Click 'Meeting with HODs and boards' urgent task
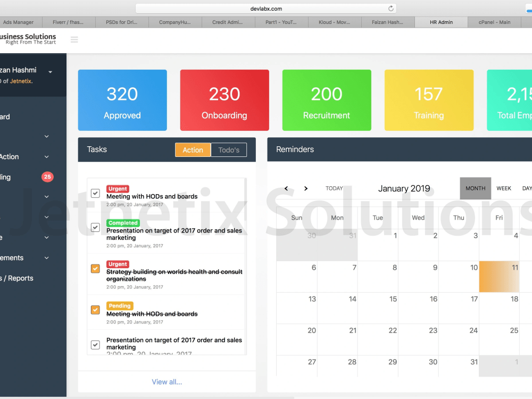Viewport: 532px width, 399px height. 152,196
